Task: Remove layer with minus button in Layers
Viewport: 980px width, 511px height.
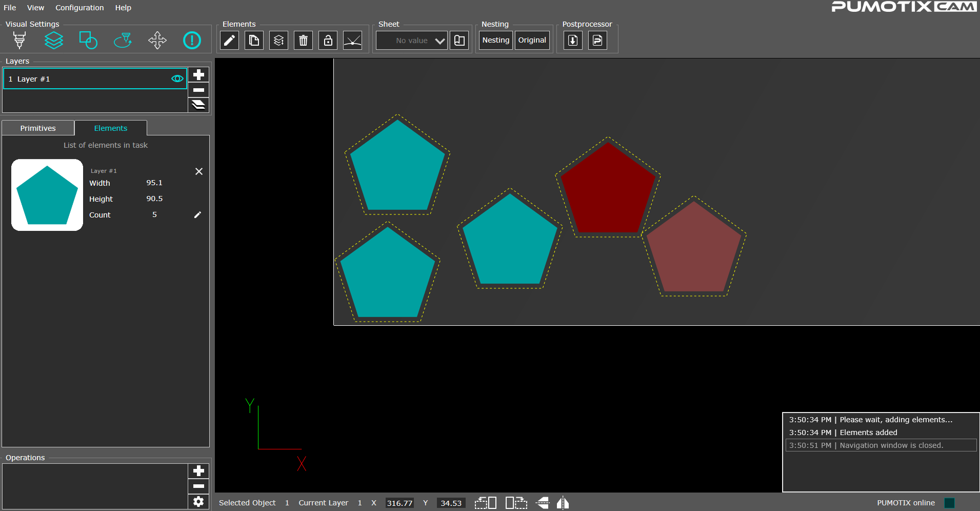Action: 198,90
